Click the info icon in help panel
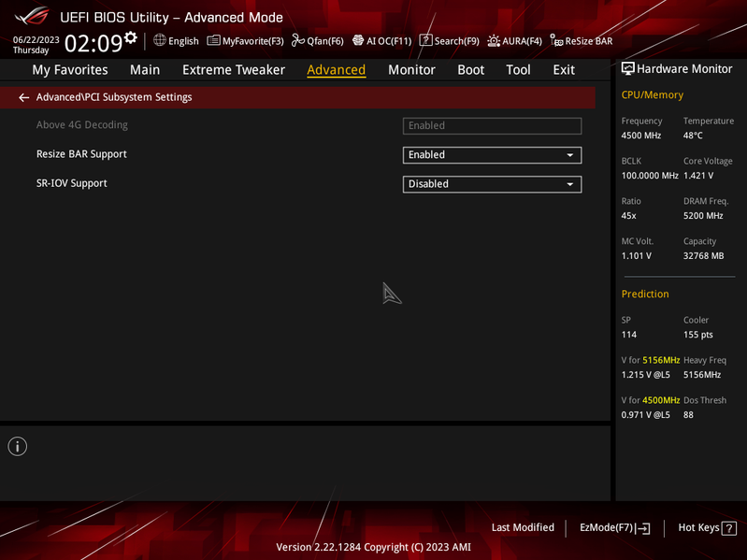Image resolution: width=747 pixels, height=560 pixels. coord(18,447)
